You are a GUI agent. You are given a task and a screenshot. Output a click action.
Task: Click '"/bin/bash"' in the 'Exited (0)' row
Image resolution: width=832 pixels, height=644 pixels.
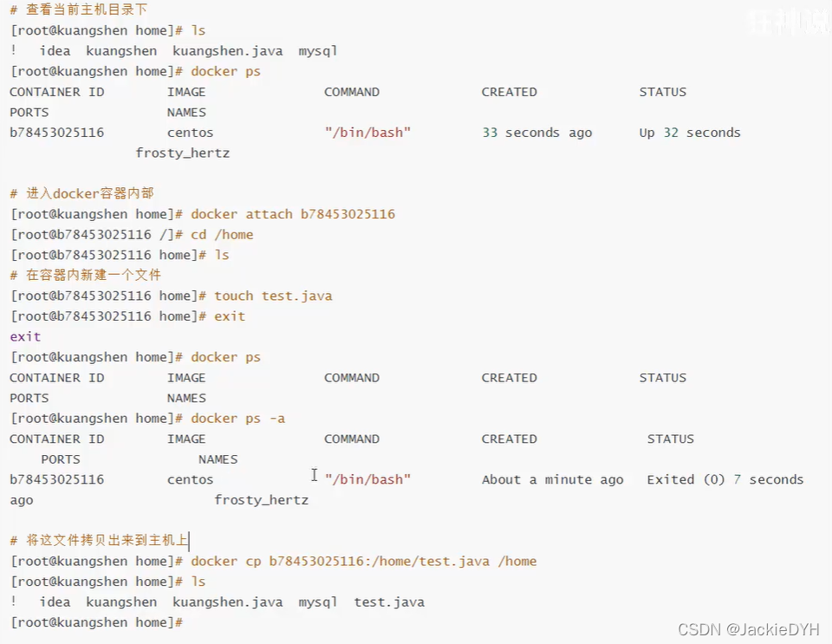(x=367, y=479)
